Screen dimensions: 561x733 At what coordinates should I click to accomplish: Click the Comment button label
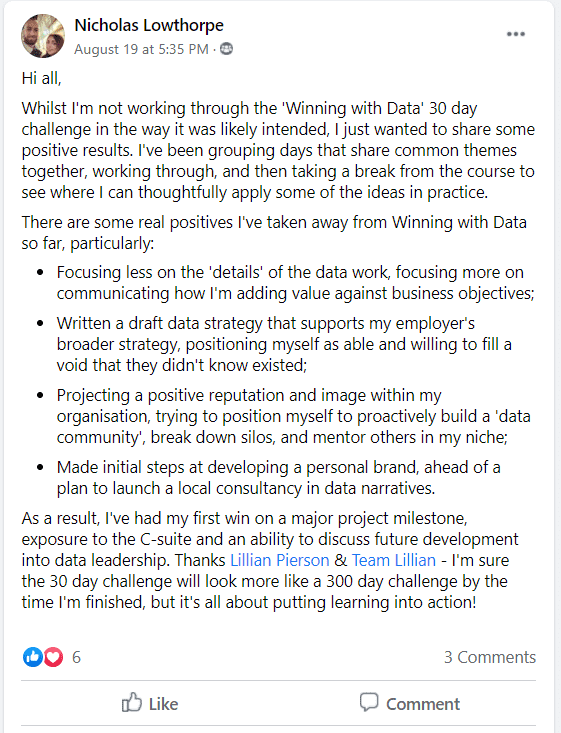pyautogui.click(x=423, y=704)
